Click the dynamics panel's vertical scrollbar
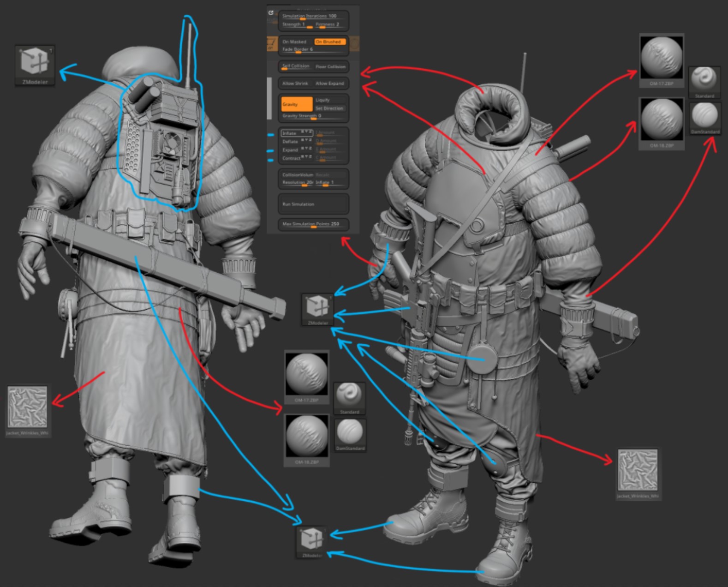728x587 pixels. point(269,98)
